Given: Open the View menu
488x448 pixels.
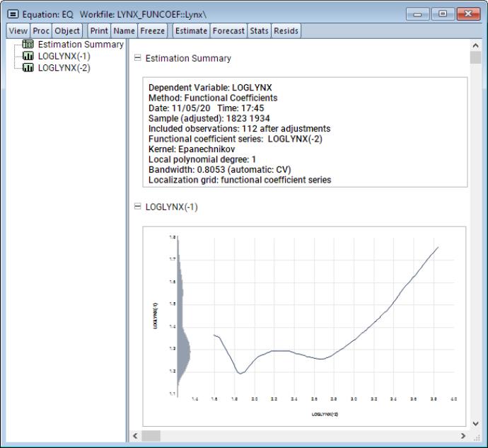Looking at the screenshot, I should pyautogui.click(x=18, y=31).
